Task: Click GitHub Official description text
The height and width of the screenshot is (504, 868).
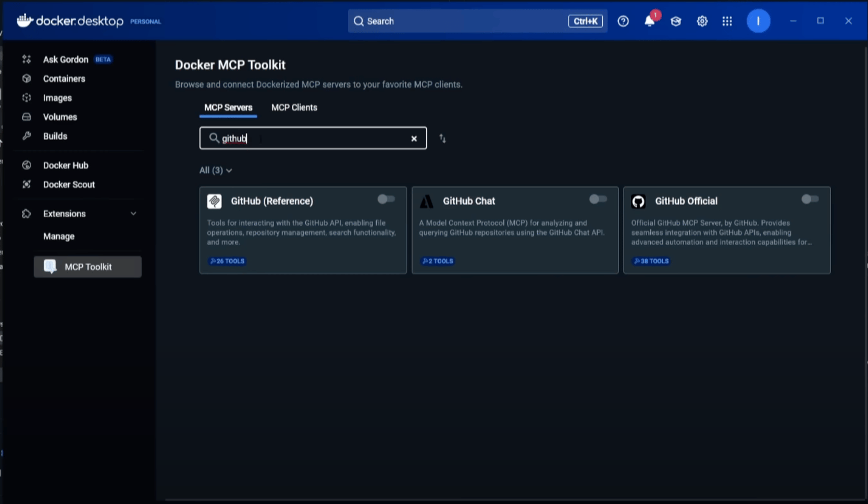Action: 722,233
